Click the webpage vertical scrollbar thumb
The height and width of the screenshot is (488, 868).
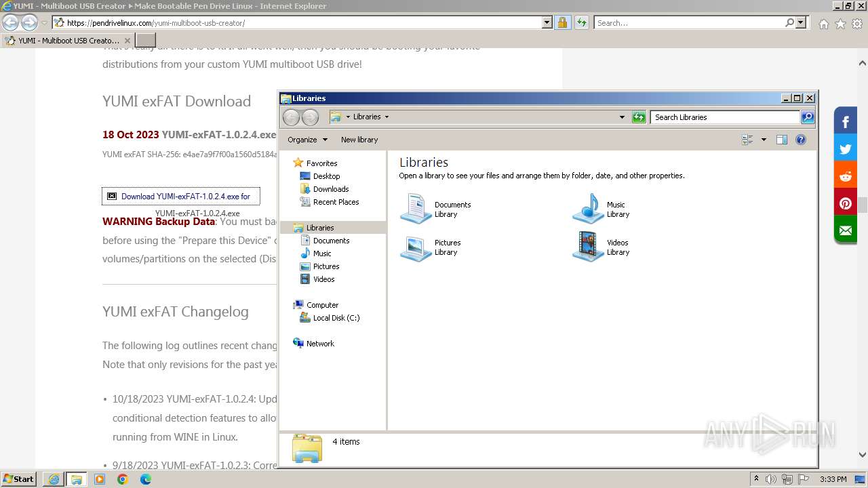click(863, 205)
